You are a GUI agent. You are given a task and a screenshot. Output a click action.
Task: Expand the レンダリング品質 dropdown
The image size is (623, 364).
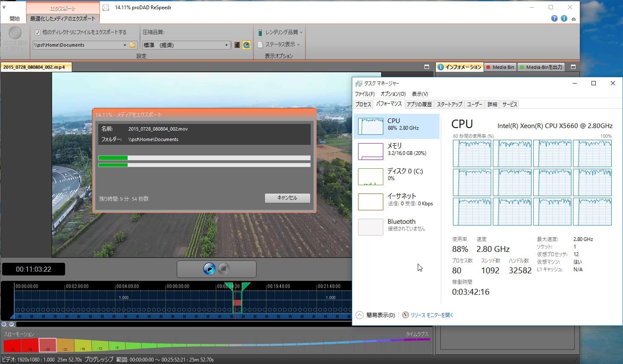[x=280, y=32]
